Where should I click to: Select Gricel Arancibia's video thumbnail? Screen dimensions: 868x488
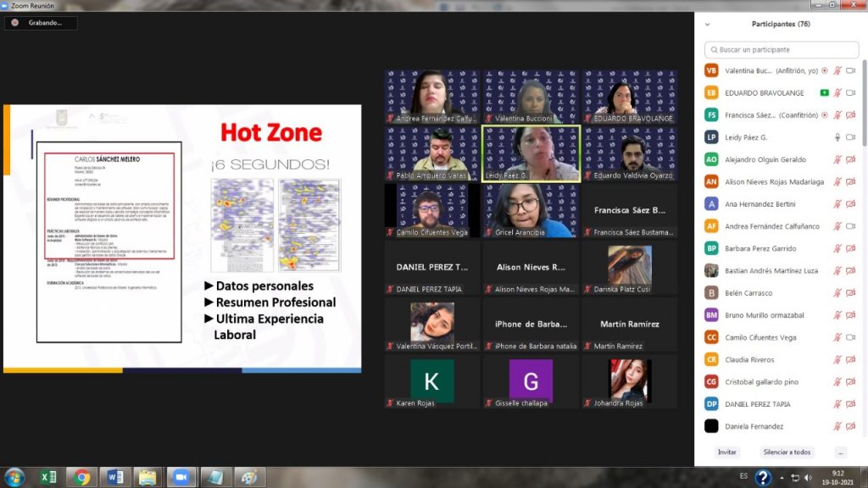(x=531, y=211)
